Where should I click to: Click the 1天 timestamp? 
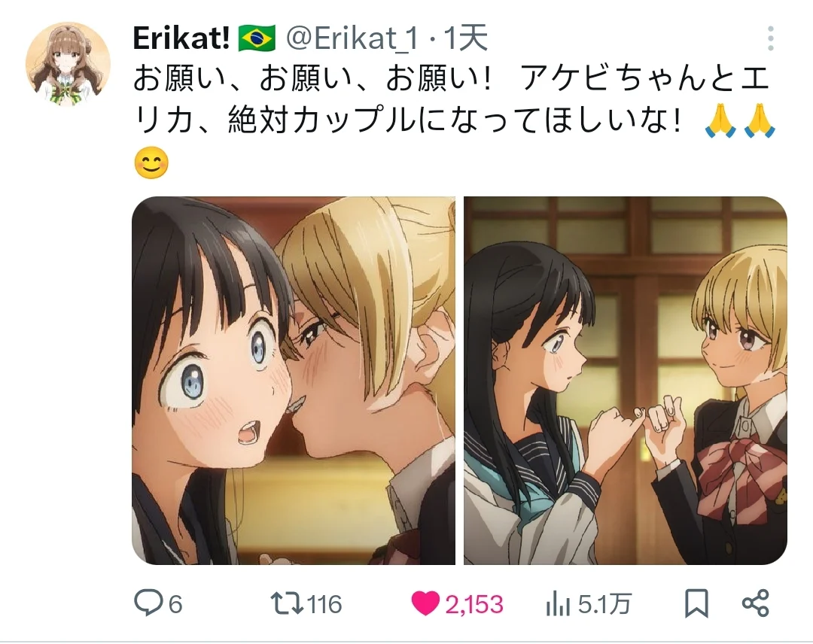466,38
